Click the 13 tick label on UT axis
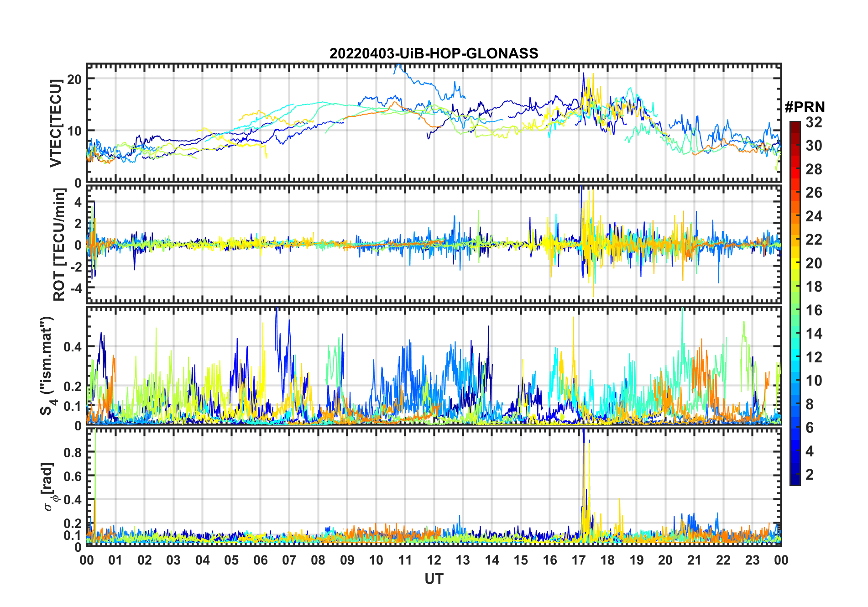Viewport: 868px width, 607px height. tap(463, 560)
